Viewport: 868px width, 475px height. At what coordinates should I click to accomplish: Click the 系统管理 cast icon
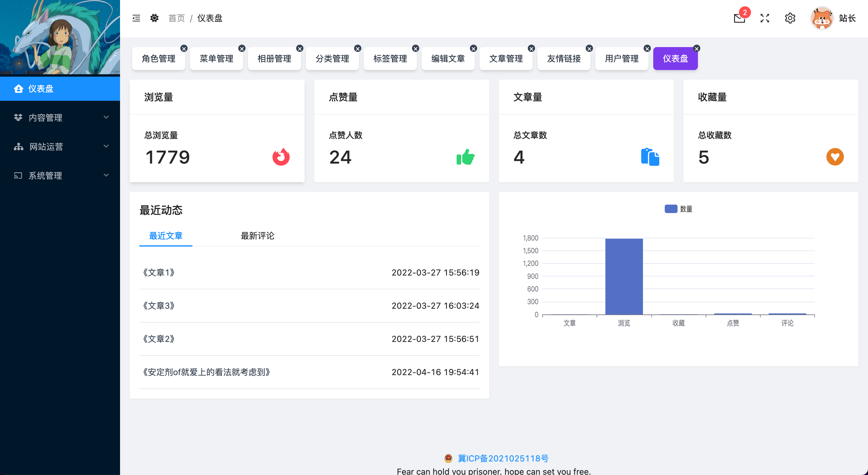coord(18,176)
